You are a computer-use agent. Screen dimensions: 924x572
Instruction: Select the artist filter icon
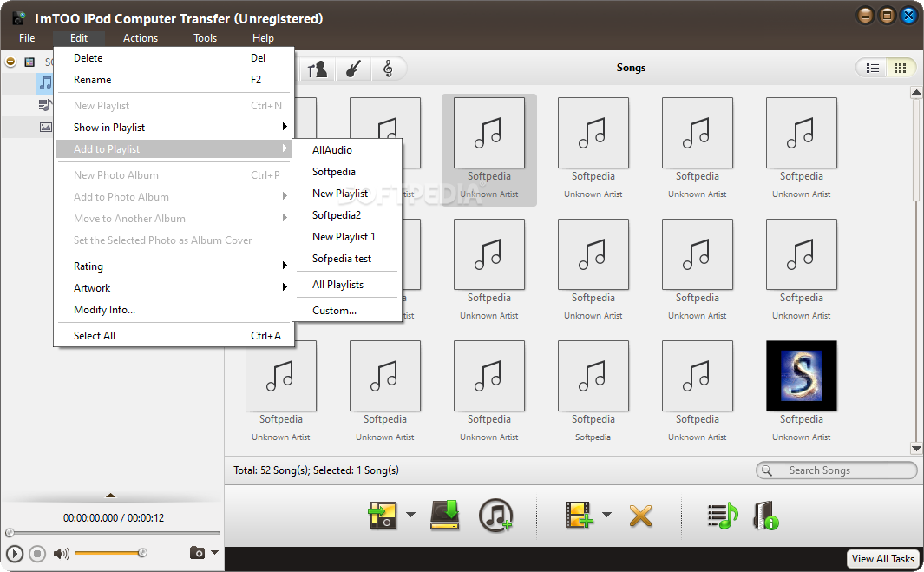tap(318, 69)
